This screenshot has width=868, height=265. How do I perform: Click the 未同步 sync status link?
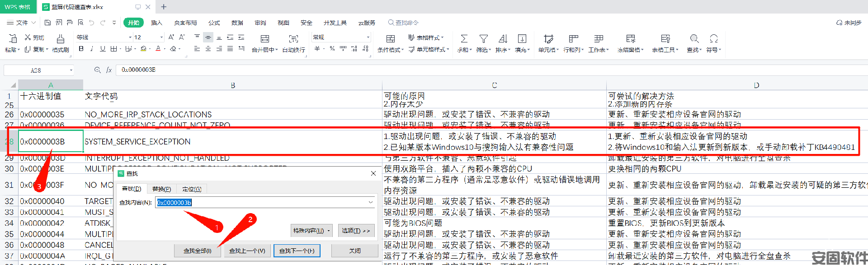pos(849,23)
